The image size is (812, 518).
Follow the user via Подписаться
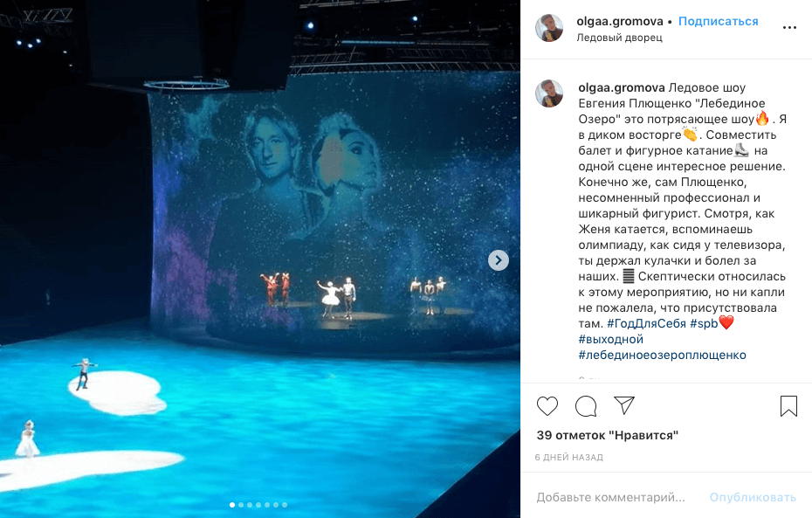(719, 21)
